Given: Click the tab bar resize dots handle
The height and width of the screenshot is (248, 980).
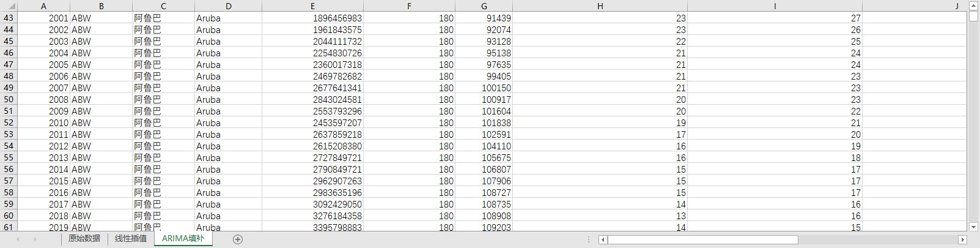Looking at the screenshot, I should coord(589,239).
